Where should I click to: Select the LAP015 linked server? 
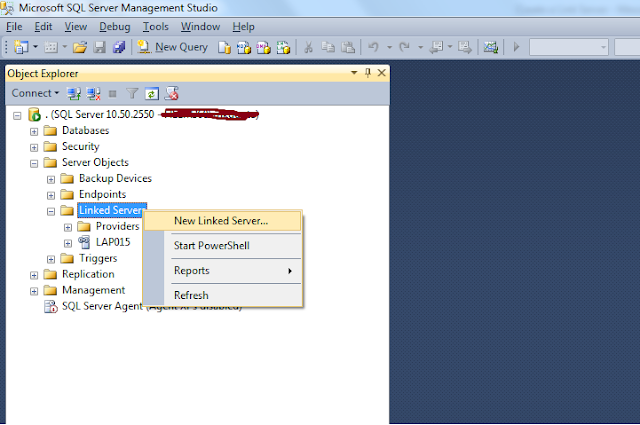point(113,243)
